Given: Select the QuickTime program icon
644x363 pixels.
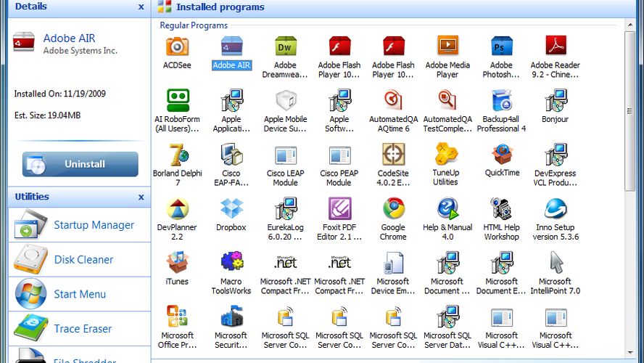Looking at the screenshot, I should pos(502,154).
